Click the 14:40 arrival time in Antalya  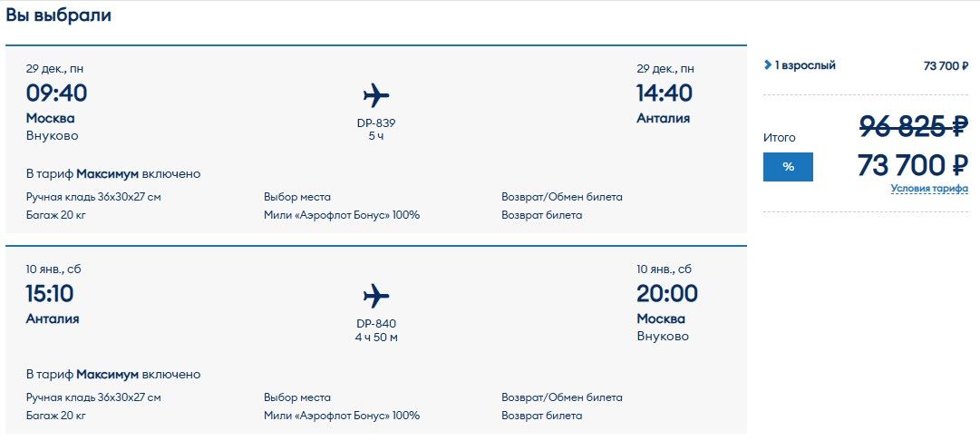[x=665, y=93]
